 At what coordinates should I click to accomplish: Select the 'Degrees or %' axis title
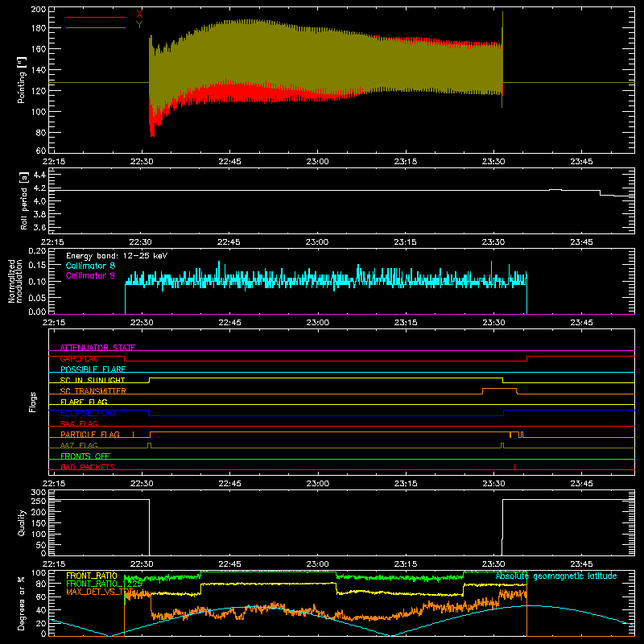click(x=22, y=603)
